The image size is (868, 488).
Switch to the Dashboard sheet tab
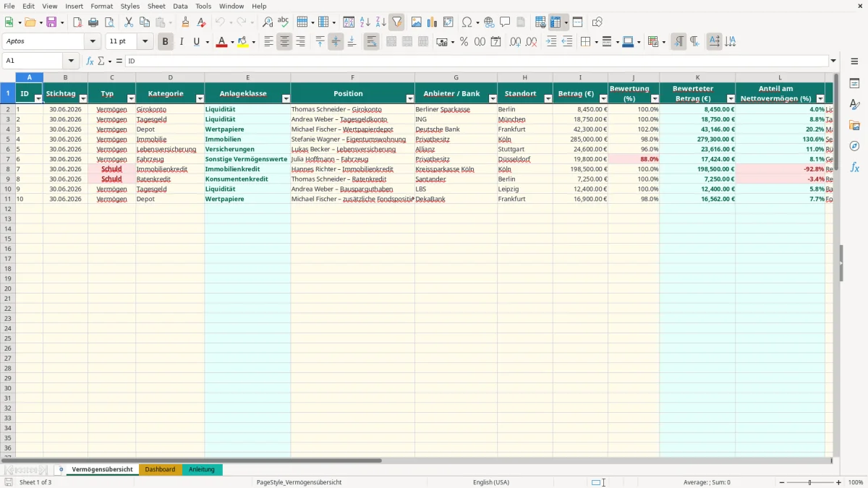(x=160, y=469)
